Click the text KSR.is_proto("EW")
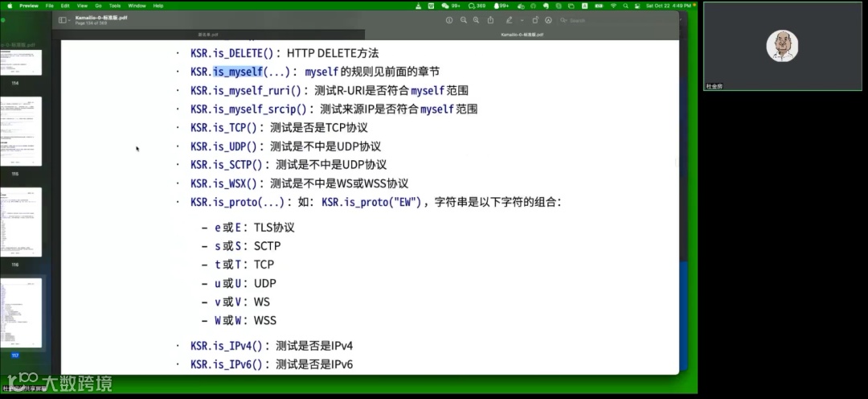Viewport: 868px width, 399px height. pyautogui.click(x=372, y=202)
